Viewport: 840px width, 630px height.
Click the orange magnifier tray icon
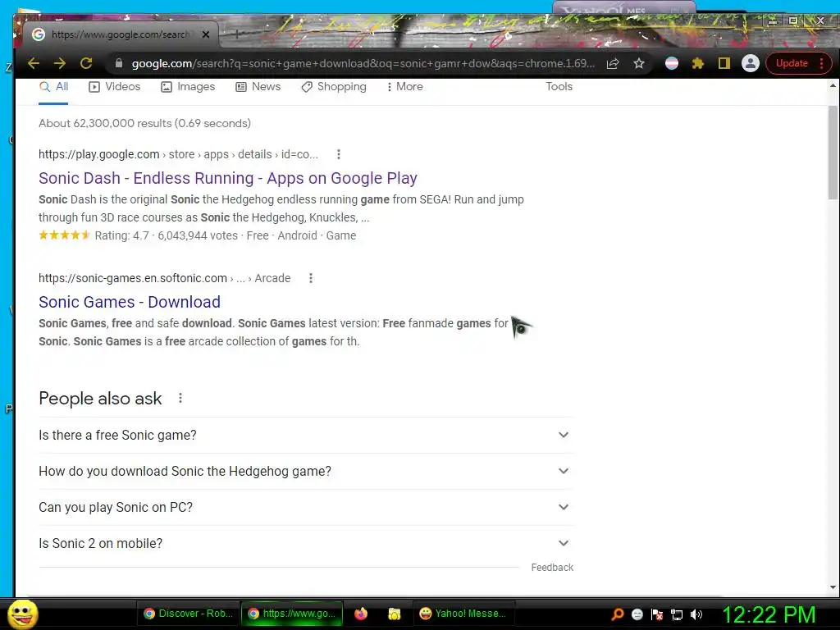tap(617, 614)
